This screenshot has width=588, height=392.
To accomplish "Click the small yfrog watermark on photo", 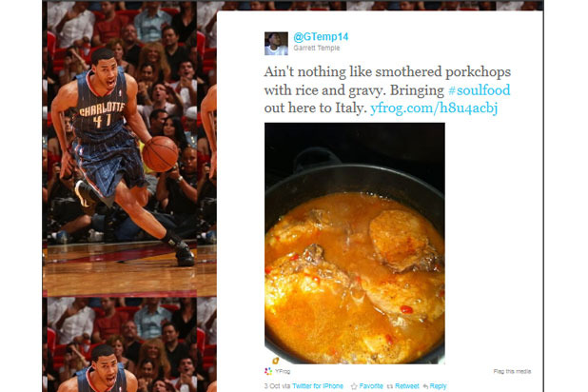I will pyautogui.click(x=275, y=361).
